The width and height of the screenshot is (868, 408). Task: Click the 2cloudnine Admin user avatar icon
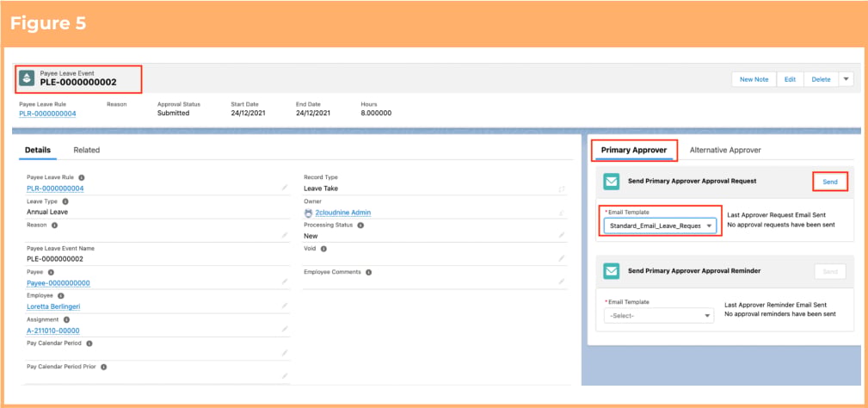(308, 213)
